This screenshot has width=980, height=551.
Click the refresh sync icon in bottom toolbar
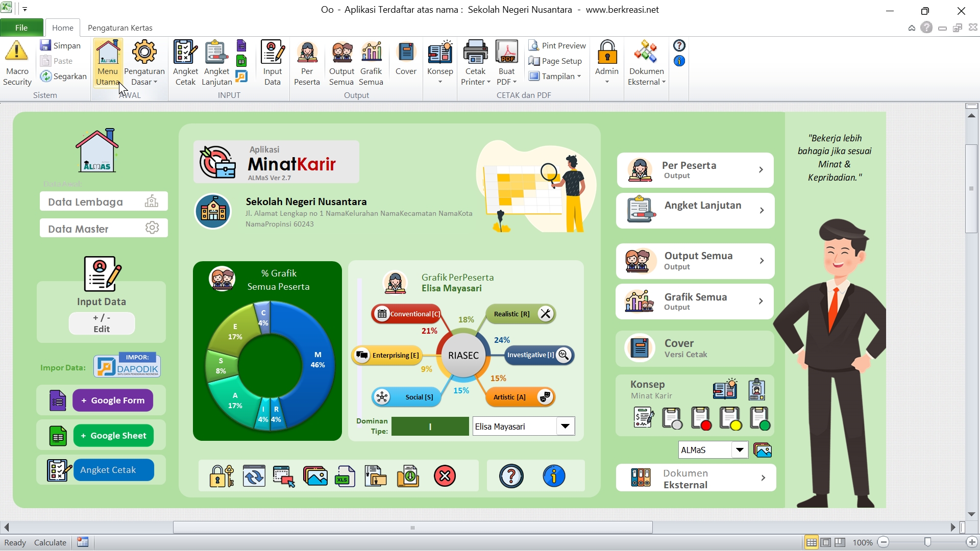coord(254,476)
